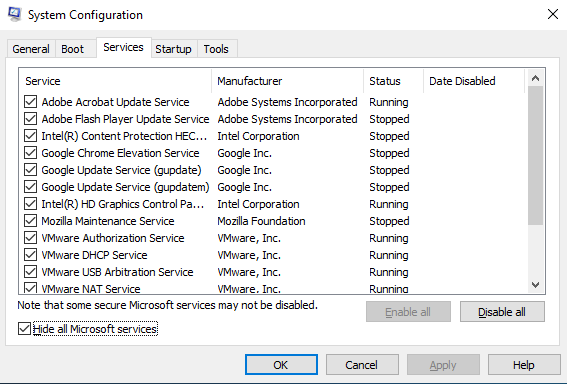Select VMware USB Arbitration Service name

point(117,272)
